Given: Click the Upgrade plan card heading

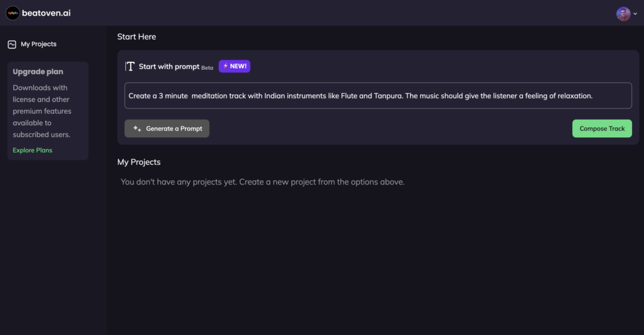Looking at the screenshot, I should (x=38, y=72).
